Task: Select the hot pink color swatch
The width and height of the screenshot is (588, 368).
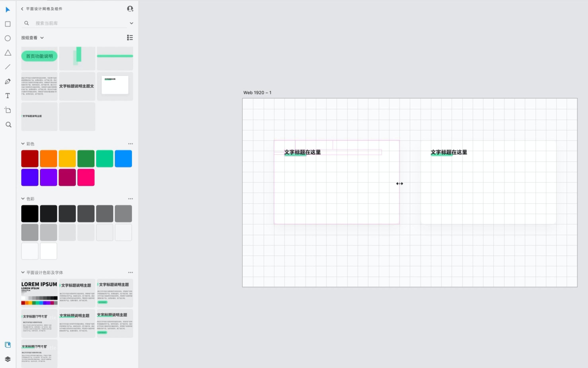Action: [x=86, y=177]
